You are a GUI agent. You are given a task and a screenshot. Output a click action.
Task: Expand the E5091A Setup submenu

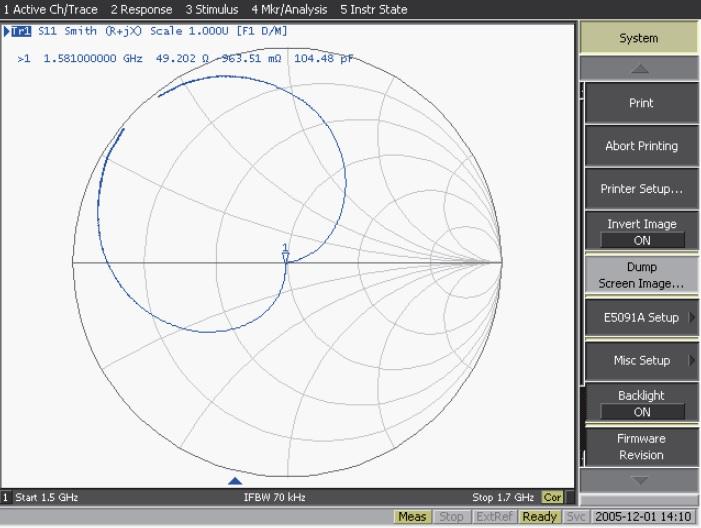[641, 318]
